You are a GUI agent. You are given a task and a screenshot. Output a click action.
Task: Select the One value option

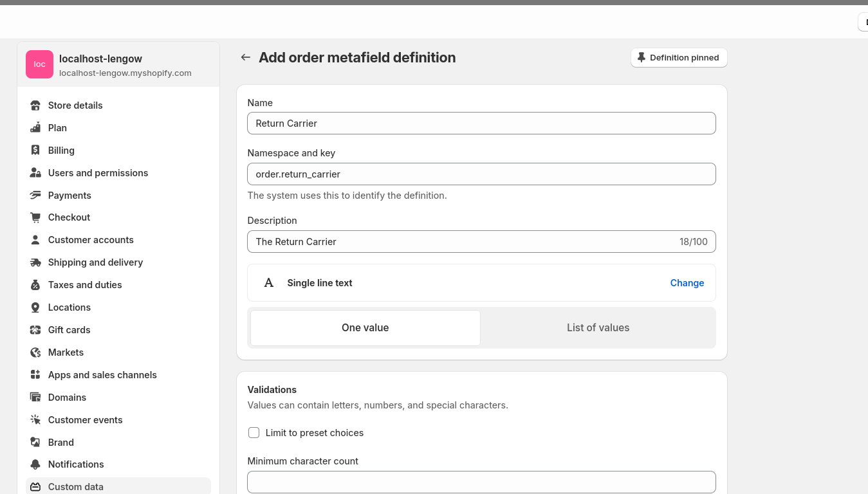click(365, 328)
